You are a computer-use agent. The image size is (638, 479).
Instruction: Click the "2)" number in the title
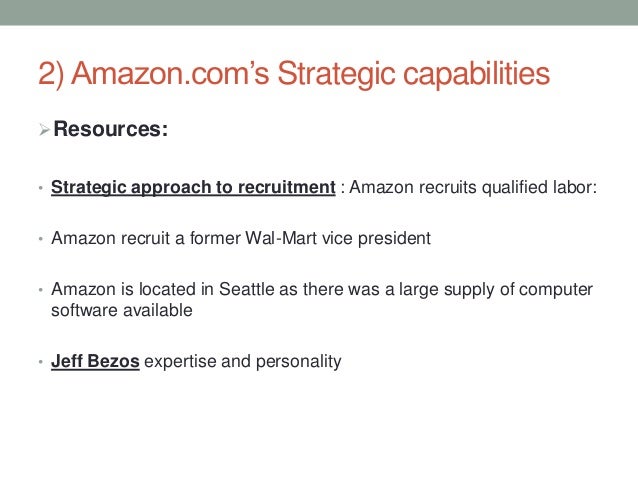pos(50,75)
